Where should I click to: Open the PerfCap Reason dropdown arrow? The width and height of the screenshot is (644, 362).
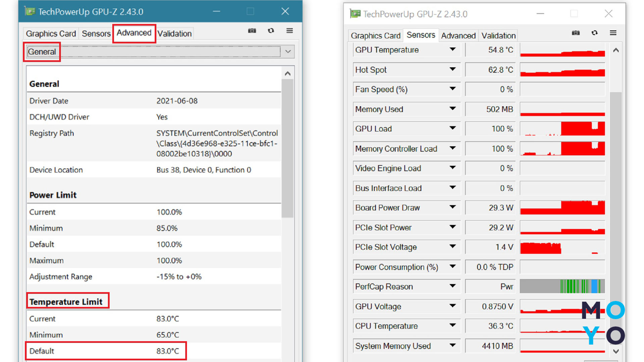(452, 286)
